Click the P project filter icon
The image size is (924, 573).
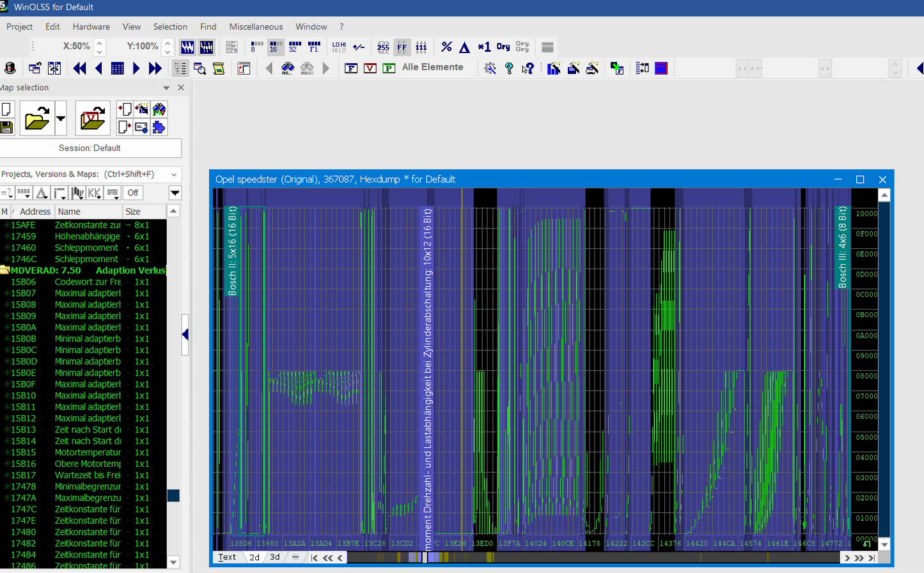[389, 68]
